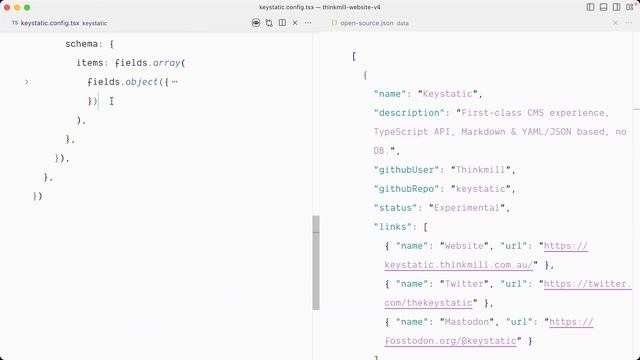Open the fosstodon.org/@keystatic link
The height and width of the screenshot is (360, 640).
click(x=450, y=341)
